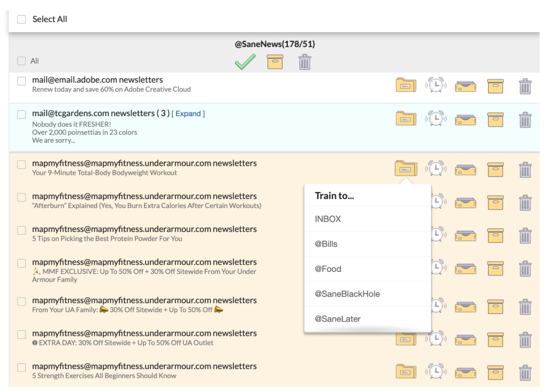Tick the All checkbox in @SaneNews section
The image size is (546, 392).
[22, 61]
